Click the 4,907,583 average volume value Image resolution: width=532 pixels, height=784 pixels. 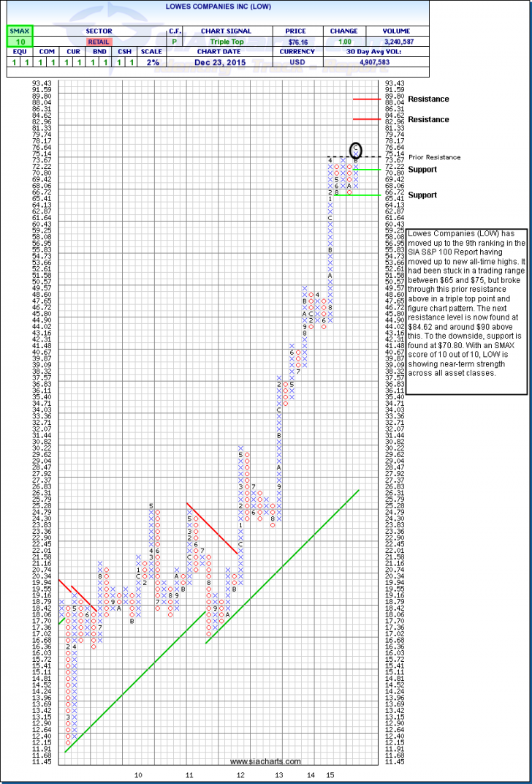395,62
